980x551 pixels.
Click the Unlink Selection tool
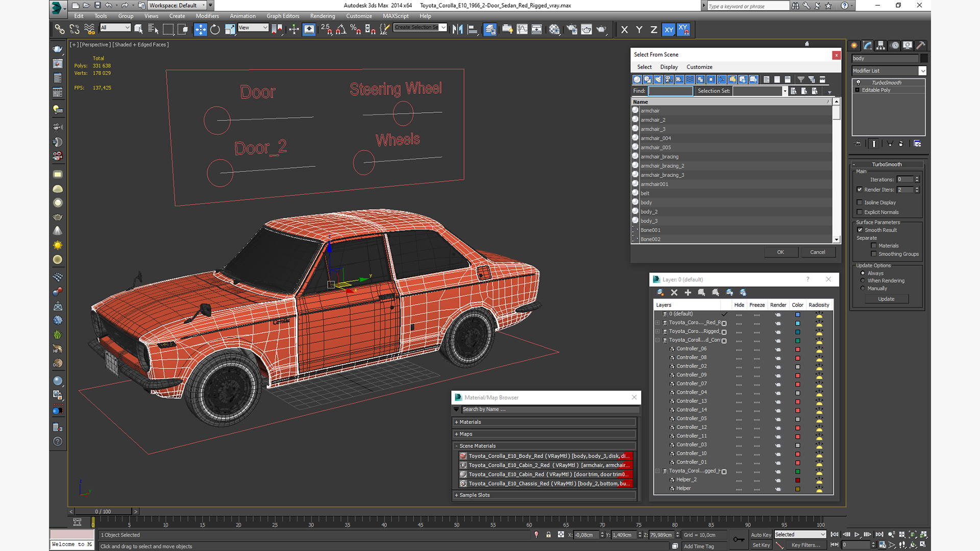[75, 29]
